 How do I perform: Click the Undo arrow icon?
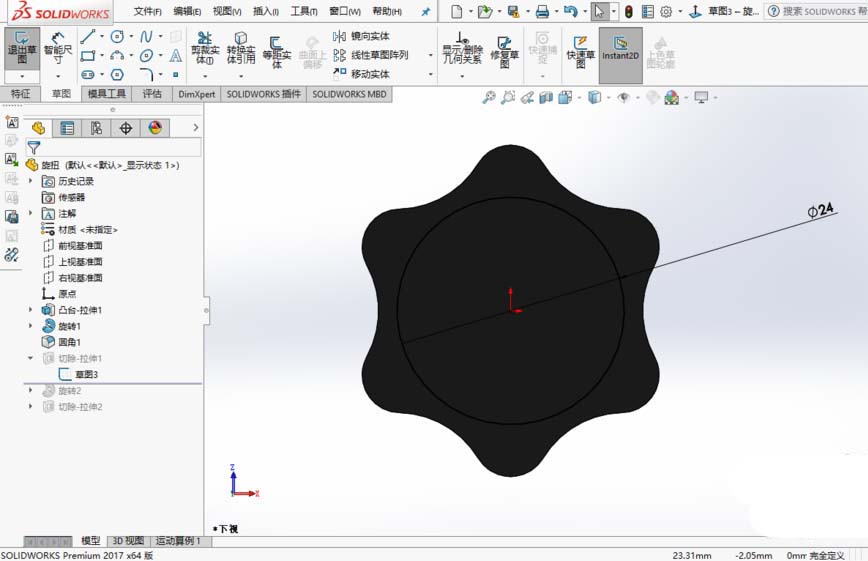point(570,11)
